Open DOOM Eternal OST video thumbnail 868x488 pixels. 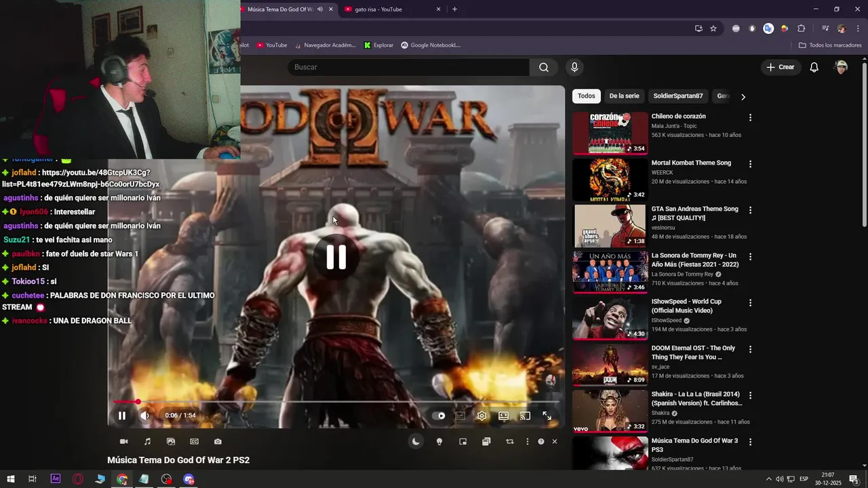point(610,365)
